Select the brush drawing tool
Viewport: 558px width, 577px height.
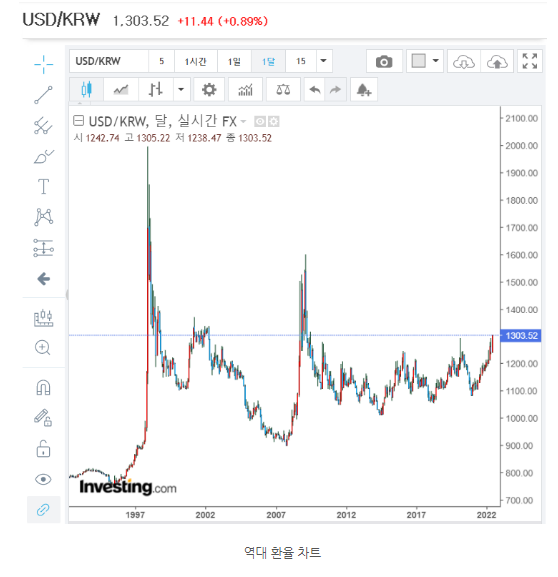point(43,156)
